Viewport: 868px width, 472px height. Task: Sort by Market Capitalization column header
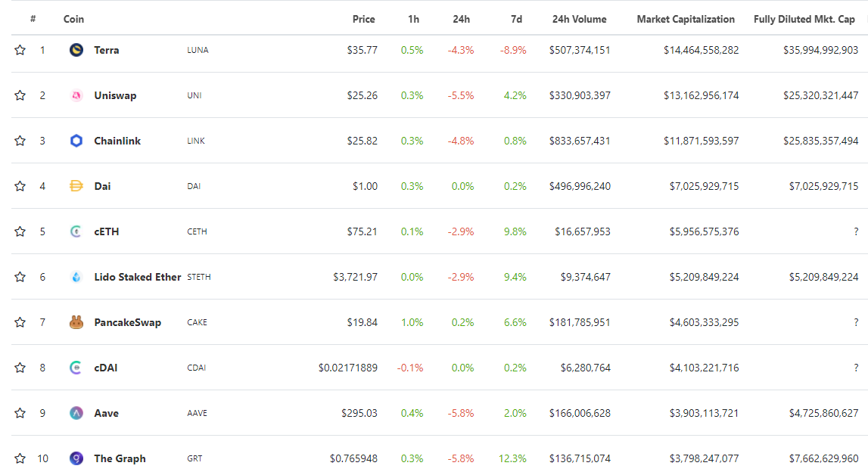pyautogui.click(x=686, y=19)
